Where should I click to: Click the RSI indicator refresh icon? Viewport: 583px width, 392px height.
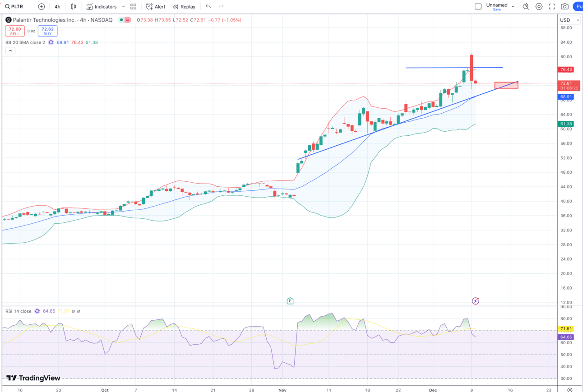[x=37, y=311]
